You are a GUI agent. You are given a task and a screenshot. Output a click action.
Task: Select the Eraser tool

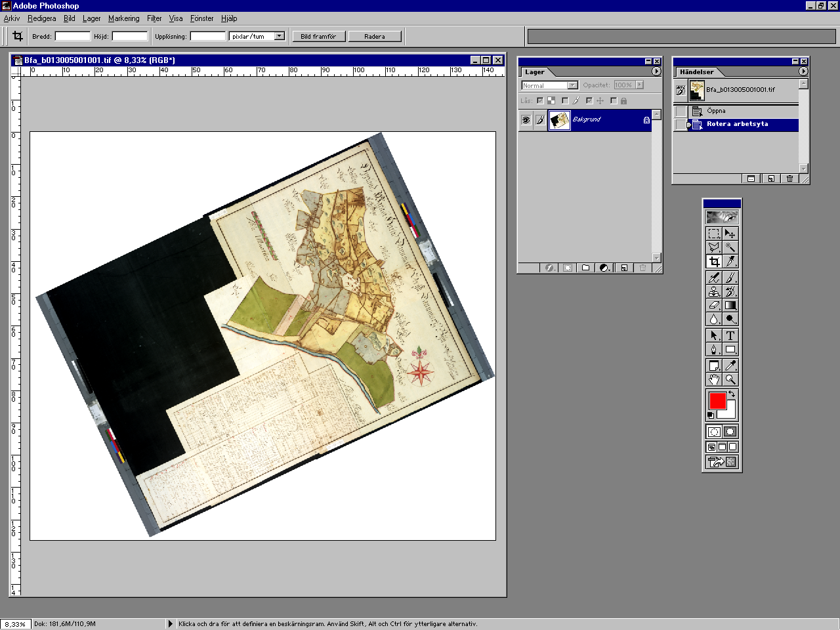714,306
